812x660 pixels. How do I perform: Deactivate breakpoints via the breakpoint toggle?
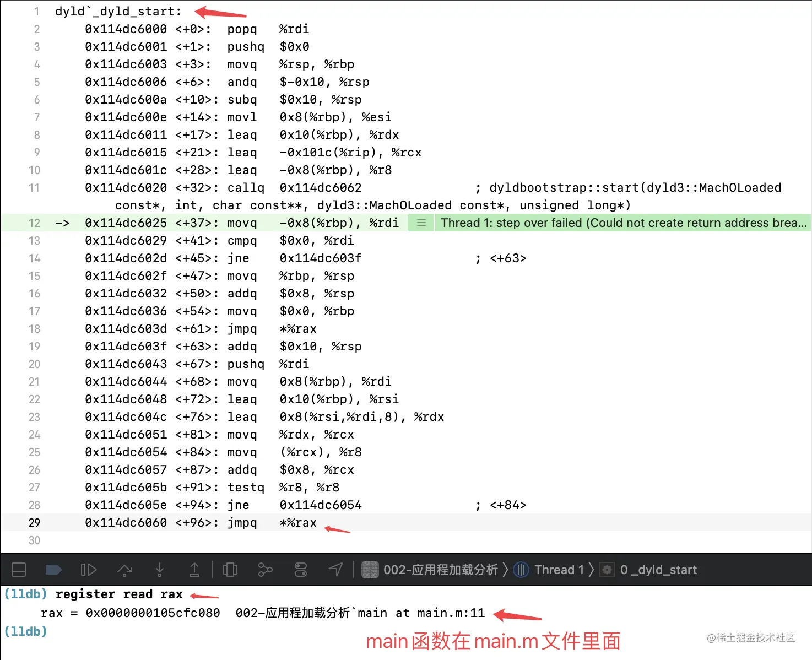(53, 570)
